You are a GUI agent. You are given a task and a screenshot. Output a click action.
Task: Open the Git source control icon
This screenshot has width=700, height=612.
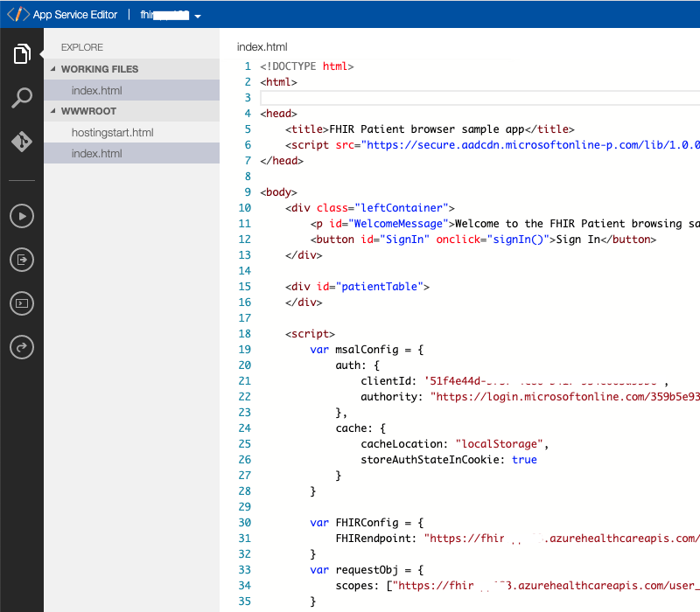(x=22, y=142)
